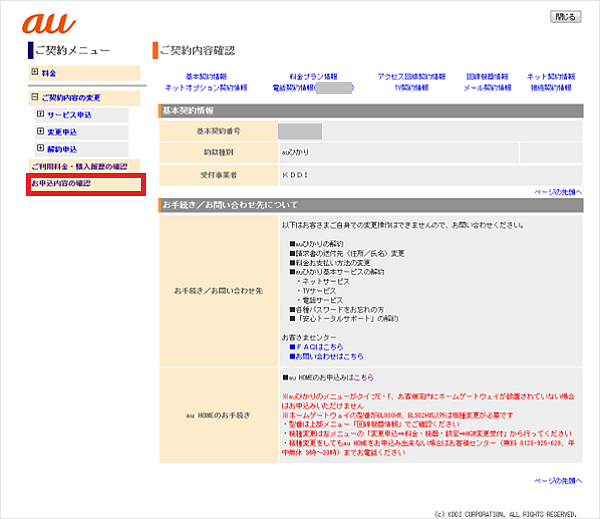Collapse the ご契約内容の変更 section
Image resolution: width=600 pixels, height=519 pixels.
click(66, 98)
